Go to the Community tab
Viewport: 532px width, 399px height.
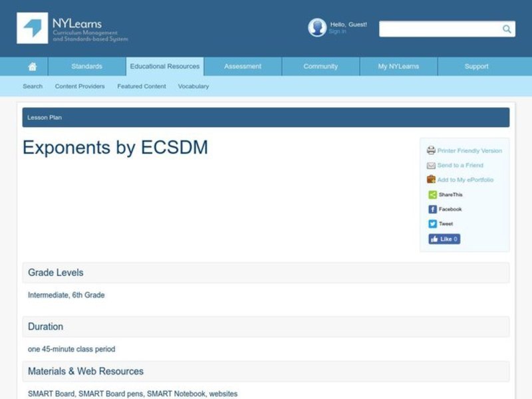pyautogui.click(x=321, y=66)
